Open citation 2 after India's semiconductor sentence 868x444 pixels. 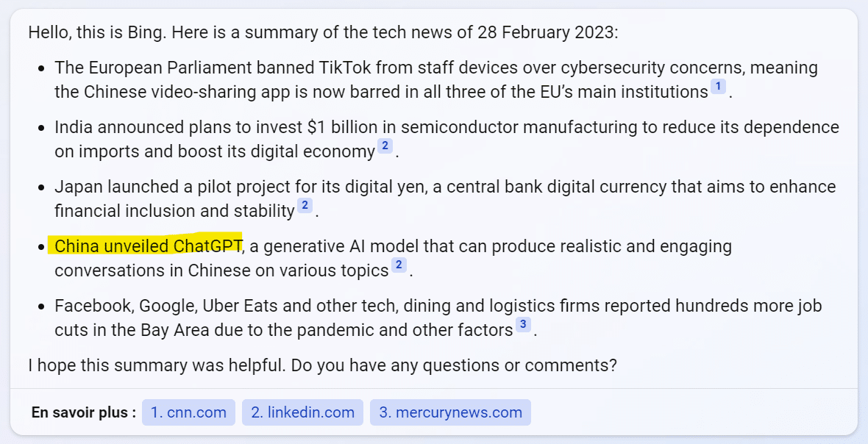[385, 147]
